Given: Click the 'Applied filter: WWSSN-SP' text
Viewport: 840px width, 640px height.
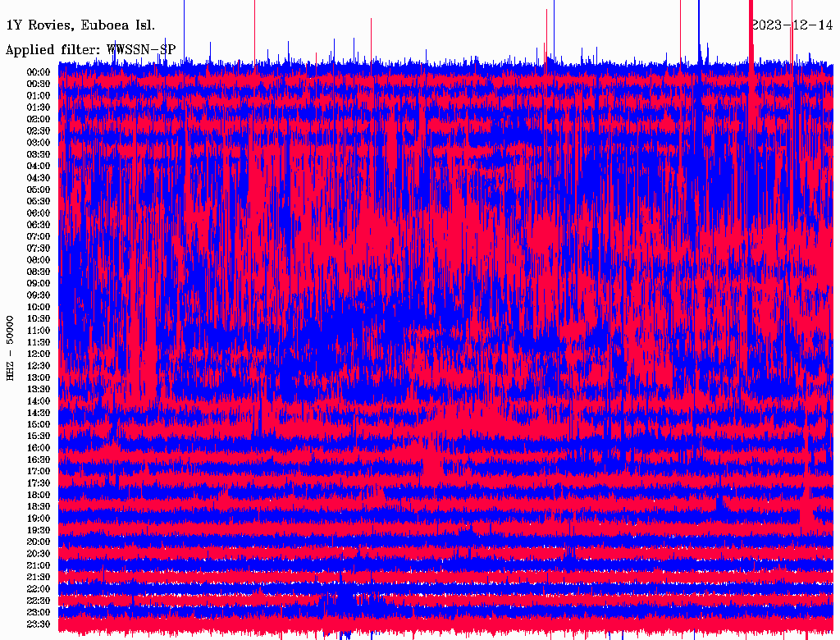Looking at the screenshot, I should pos(90,49).
